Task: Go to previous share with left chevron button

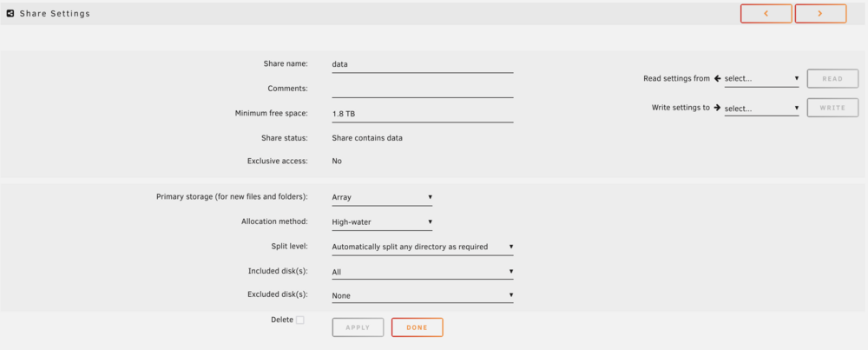Action: [x=766, y=14]
